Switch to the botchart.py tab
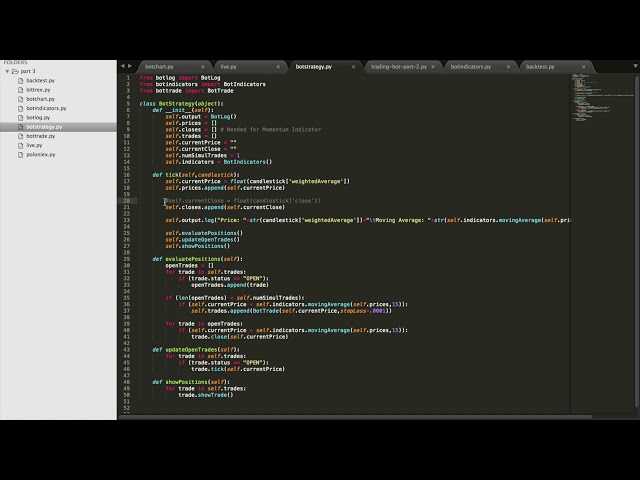Image resolution: width=640 pixels, height=480 pixels. [159, 67]
